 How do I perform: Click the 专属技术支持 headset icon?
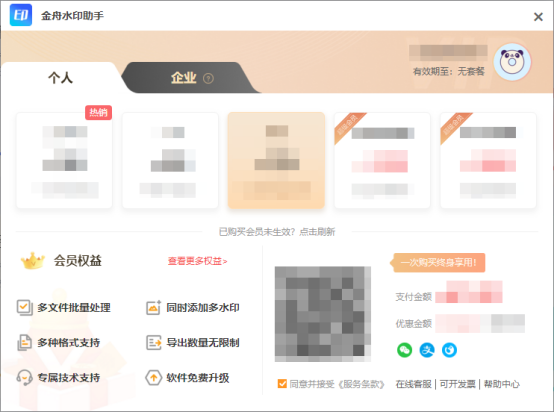[x=24, y=377]
